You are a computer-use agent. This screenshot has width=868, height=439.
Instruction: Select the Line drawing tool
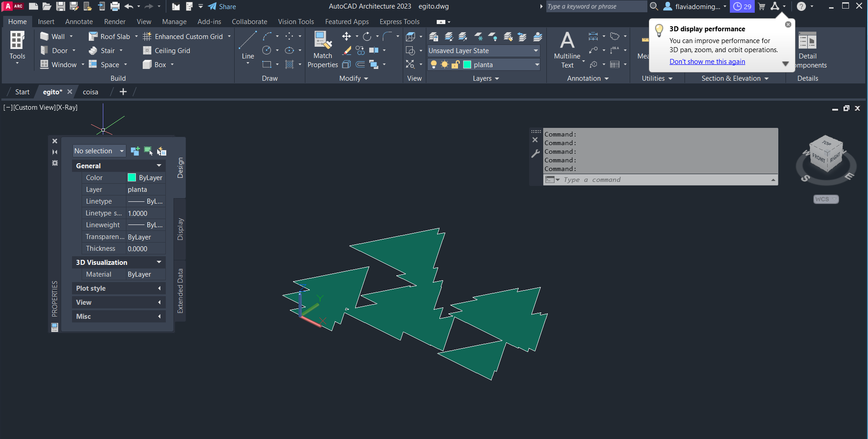tap(247, 45)
